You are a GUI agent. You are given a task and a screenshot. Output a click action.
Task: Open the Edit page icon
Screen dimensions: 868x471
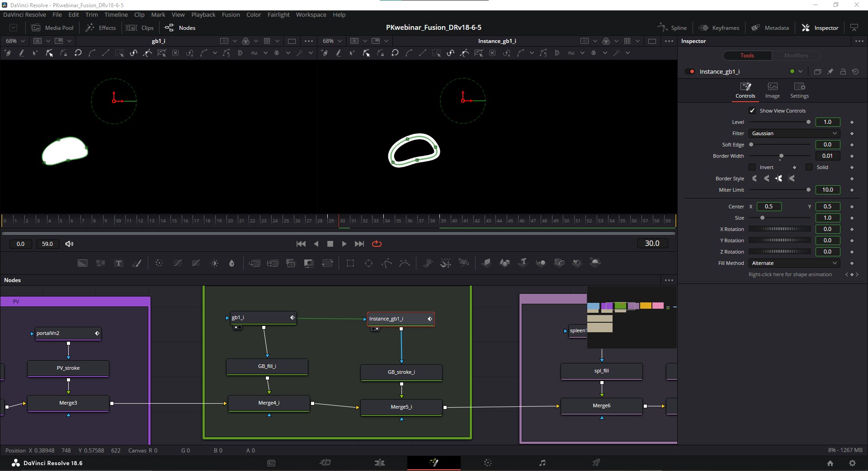click(x=380, y=462)
